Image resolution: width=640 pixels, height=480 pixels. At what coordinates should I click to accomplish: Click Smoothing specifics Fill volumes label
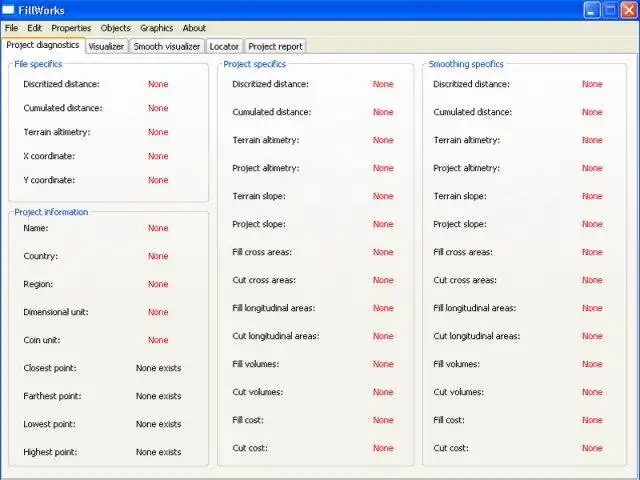(456, 364)
